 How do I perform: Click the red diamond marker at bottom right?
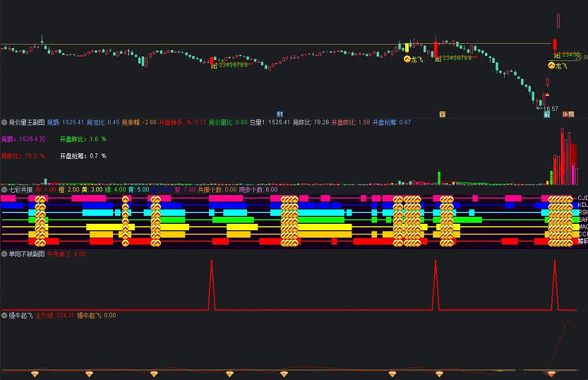[x=551, y=374]
